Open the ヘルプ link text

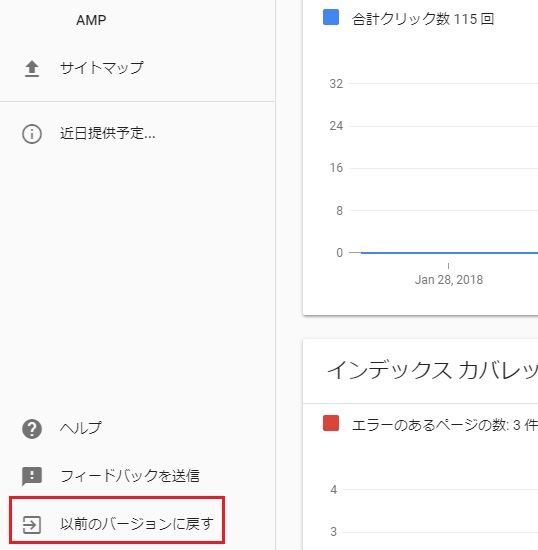(x=81, y=428)
